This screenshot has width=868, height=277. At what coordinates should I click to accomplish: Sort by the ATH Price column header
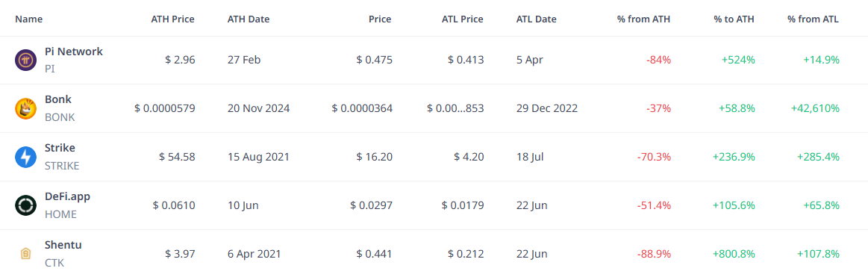click(172, 19)
